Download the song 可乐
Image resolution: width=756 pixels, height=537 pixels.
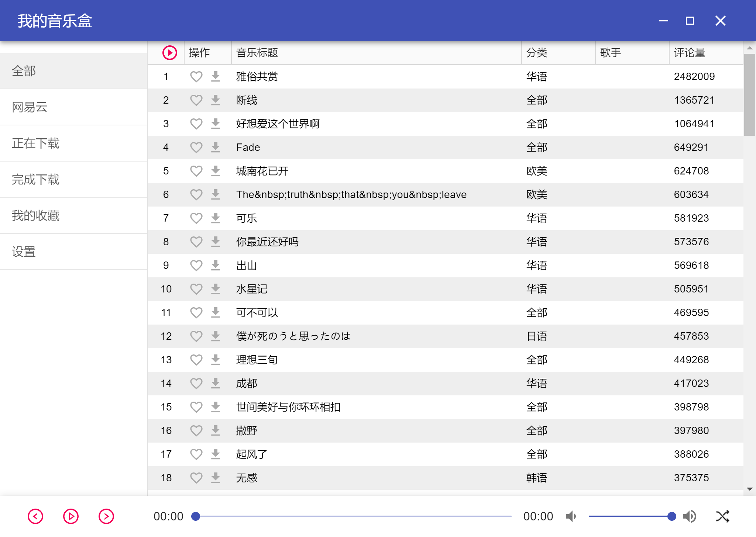point(216,218)
